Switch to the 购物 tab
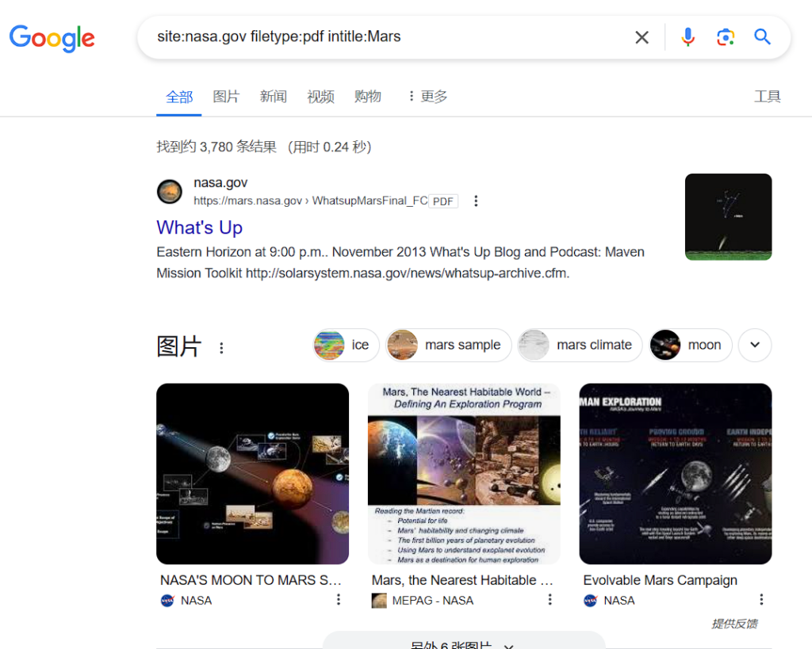 point(368,96)
